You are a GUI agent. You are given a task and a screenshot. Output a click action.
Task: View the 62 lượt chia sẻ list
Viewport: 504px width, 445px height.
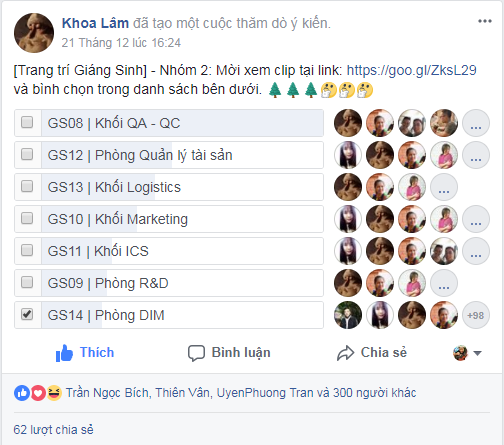tap(53, 430)
